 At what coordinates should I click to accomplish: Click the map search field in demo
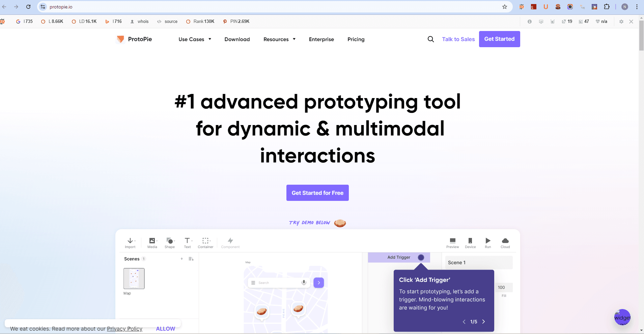[x=279, y=283]
